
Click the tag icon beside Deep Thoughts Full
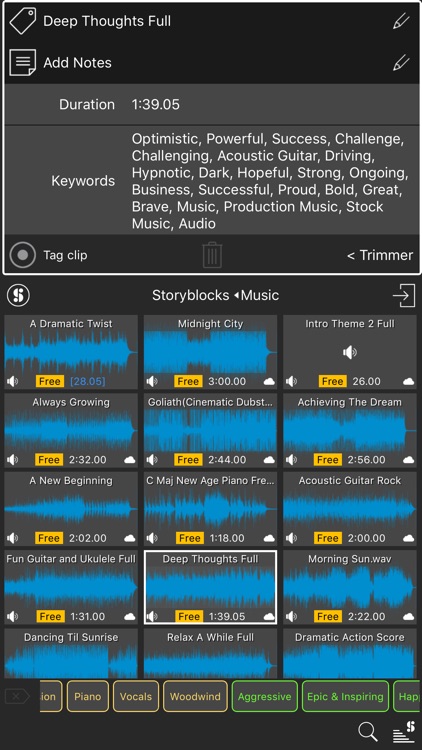tap(22, 22)
